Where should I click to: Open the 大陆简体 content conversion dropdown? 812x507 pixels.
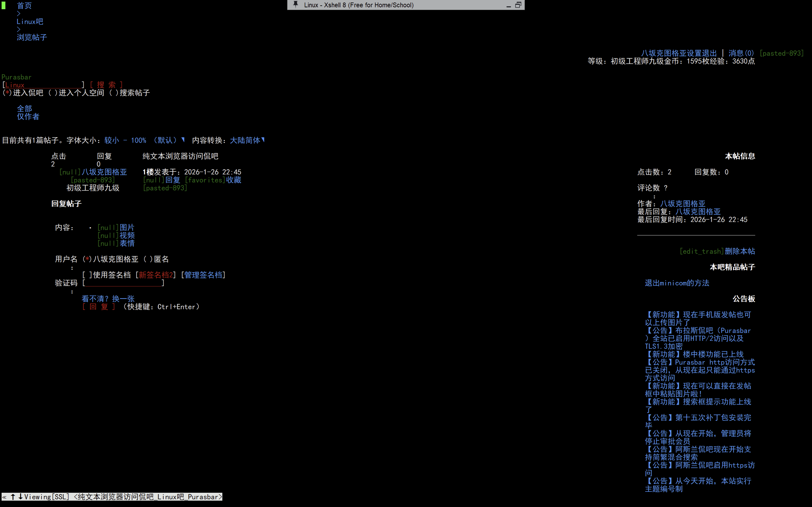tap(247, 140)
